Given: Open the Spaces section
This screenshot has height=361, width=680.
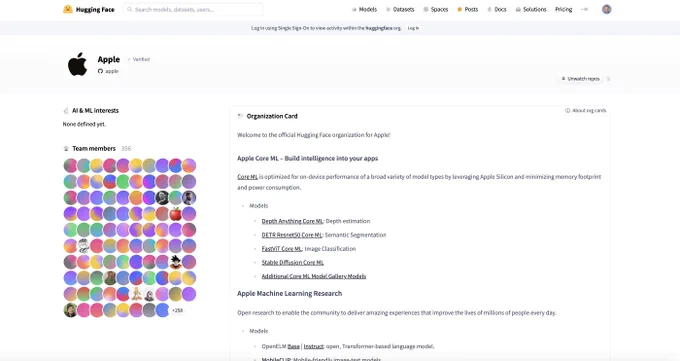Looking at the screenshot, I should click(x=436, y=9).
